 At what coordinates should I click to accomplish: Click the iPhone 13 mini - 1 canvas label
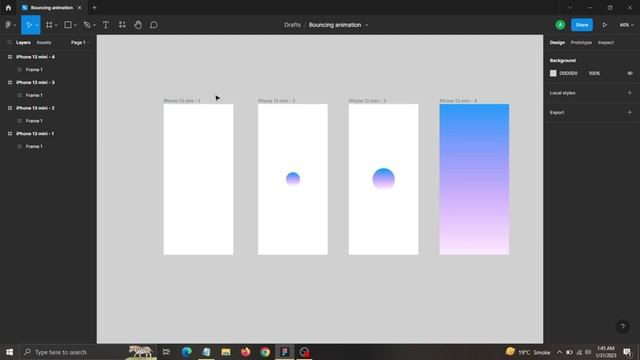pyautogui.click(x=182, y=101)
